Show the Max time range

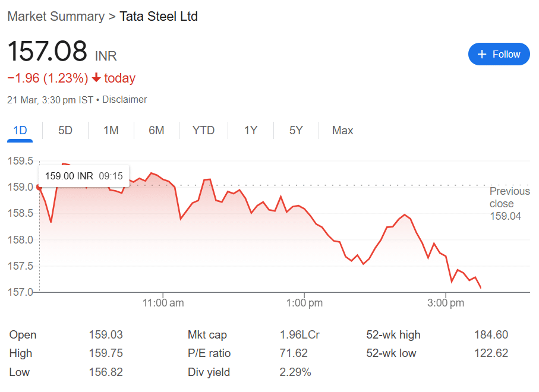[x=342, y=131]
